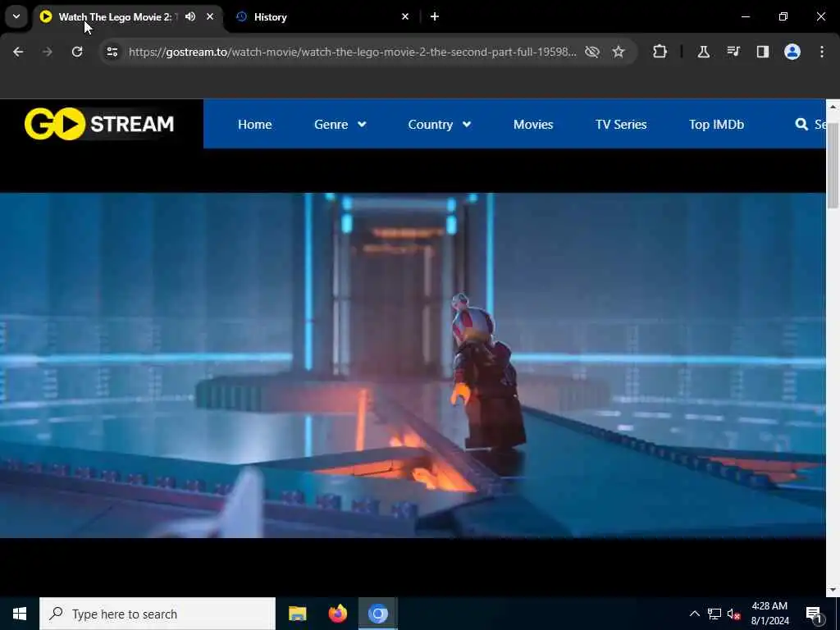Click the scrollbar down arrow
The image size is (840, 630).
[833, 590]
